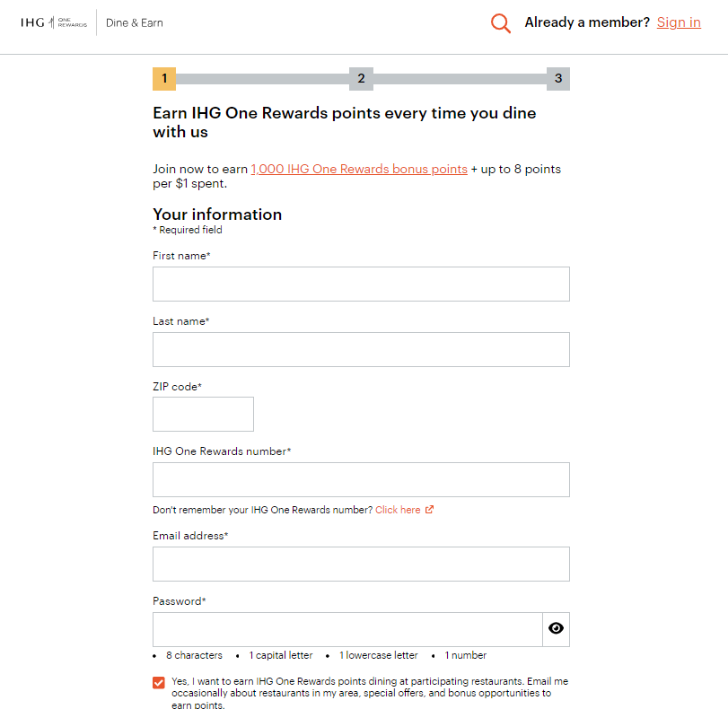Select step 3 of the progress indicator
This screenshot has width=728, height=709.
[x=558, y=78]
